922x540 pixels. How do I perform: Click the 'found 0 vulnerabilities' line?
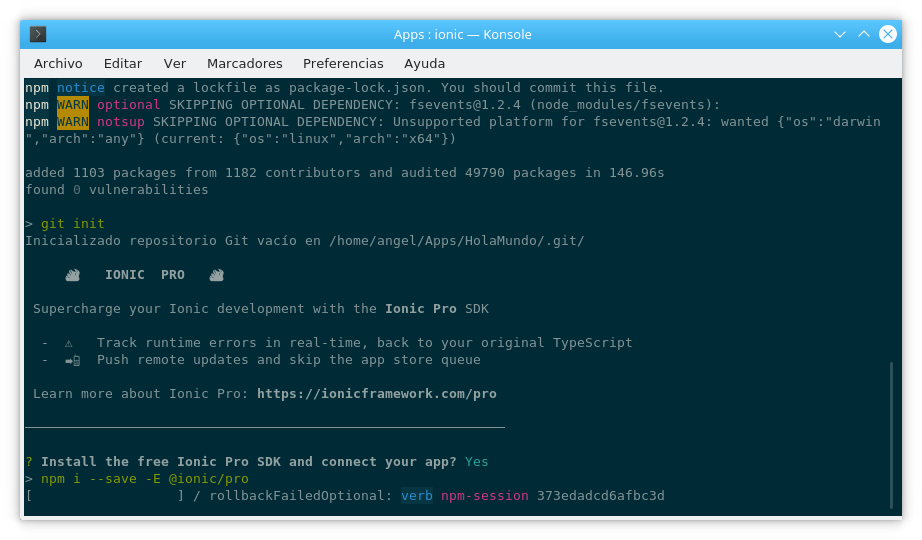point(116,189)
